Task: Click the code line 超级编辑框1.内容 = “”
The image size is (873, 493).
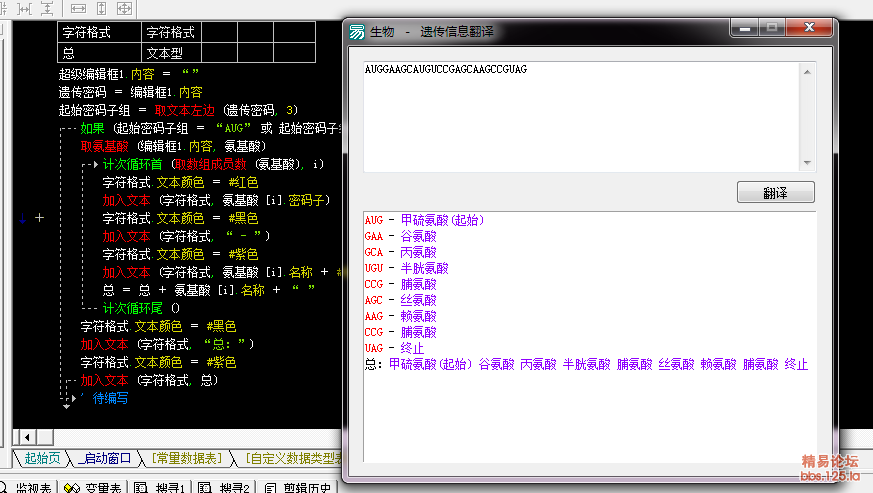Action: point(129,74)
